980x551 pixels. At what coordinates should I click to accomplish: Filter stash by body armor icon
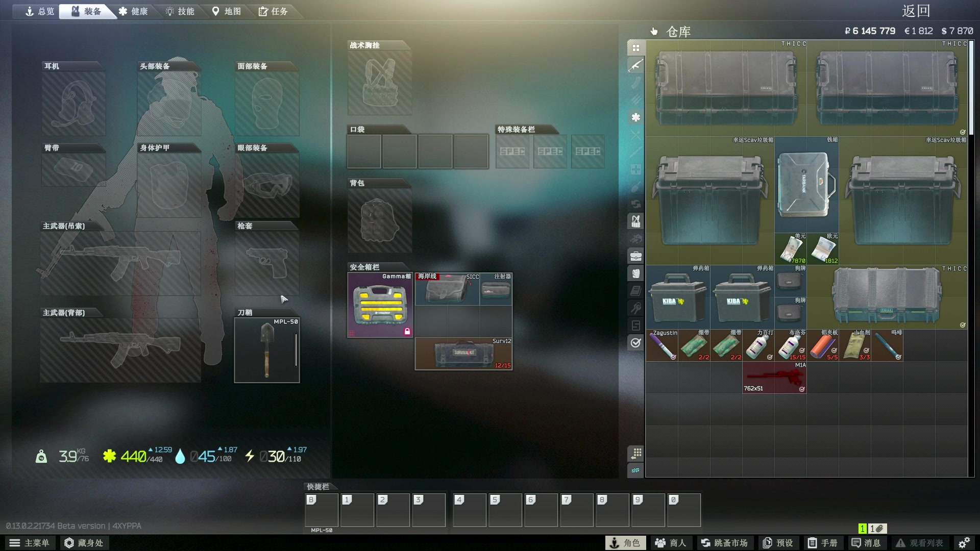pyautogui.click(x=635, y=273)
